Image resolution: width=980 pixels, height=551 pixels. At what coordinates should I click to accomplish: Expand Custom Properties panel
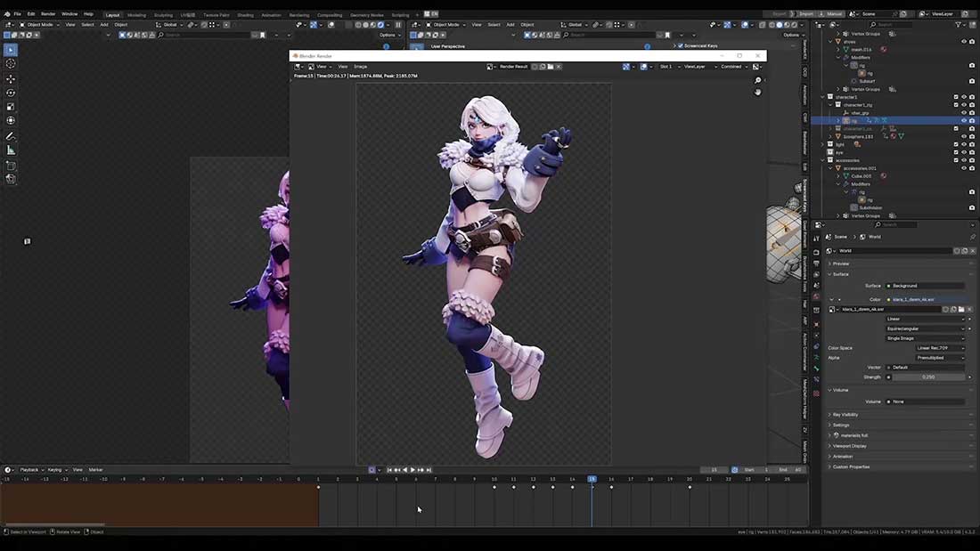click(x=851, y=466)
